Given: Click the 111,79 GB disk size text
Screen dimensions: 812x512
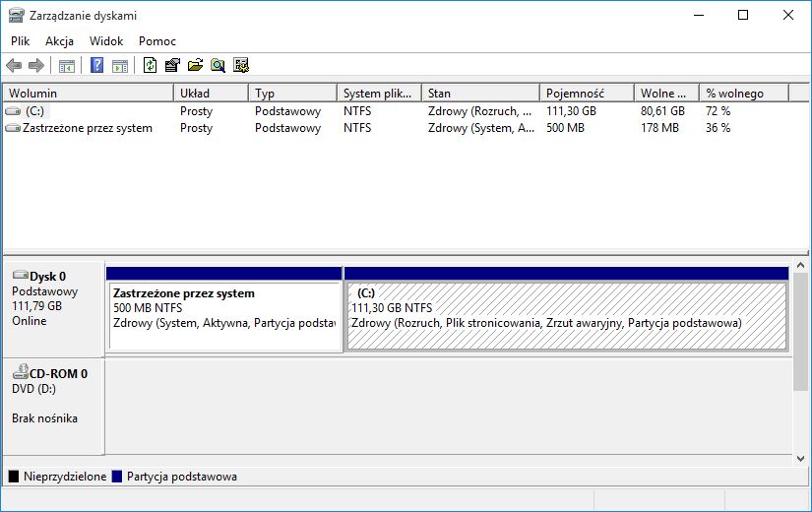Looking at the screenshot, I should click(36, 306).
